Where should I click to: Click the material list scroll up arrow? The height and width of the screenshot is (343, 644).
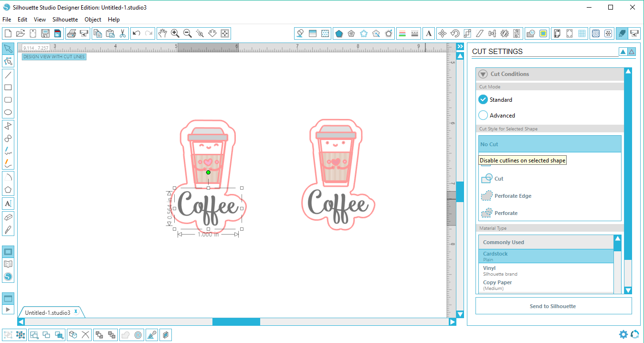[x=617, y=238]
